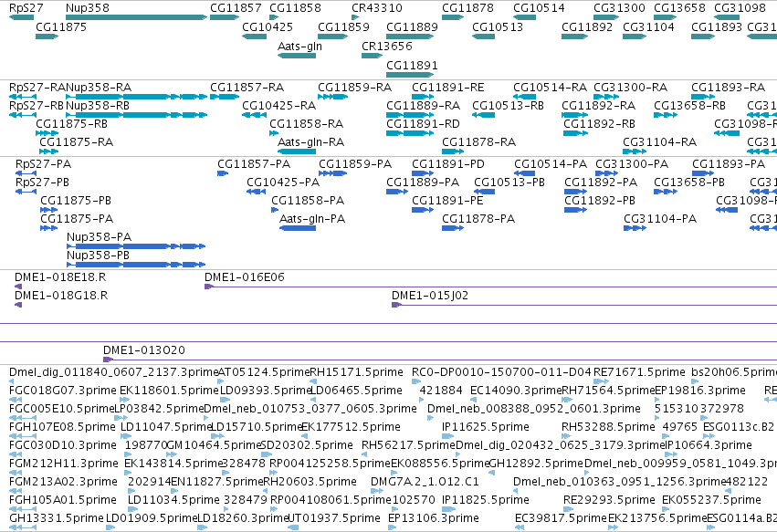Select BAC clone DME1-013O20 label
Image resolution: width=777 pixels, height=532 pixels.
pyautogui.click(x=144, y=350)
